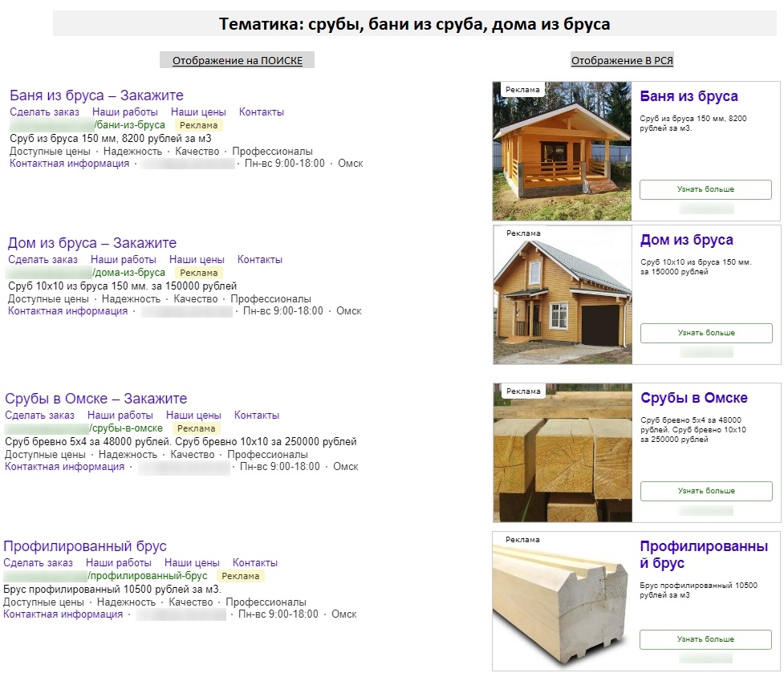The width and height of the screenshot is (784, 677).
Task: Click 'Сделать заказ' under Дом из бруса ad
Action: click(x=43, y=259)
